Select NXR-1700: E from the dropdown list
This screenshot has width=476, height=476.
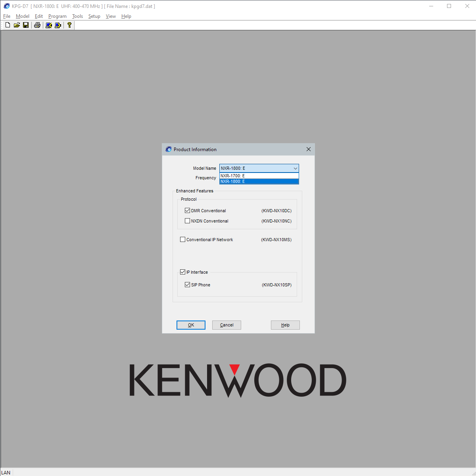coord(259,176)
